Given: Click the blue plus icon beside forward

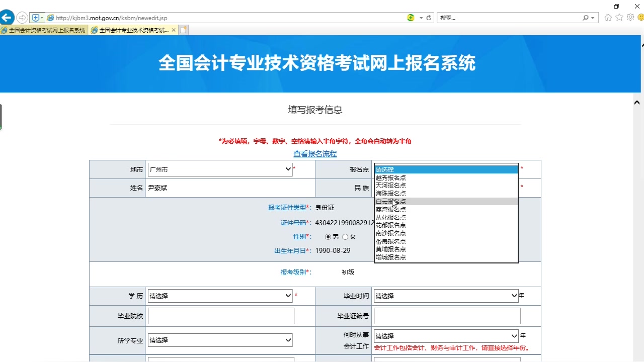Looking at the screenshot, I should pos(36,18).
